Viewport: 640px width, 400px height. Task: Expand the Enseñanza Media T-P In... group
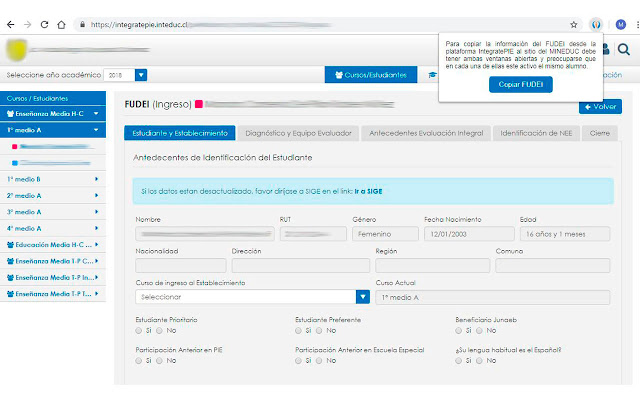pos(53,277)
